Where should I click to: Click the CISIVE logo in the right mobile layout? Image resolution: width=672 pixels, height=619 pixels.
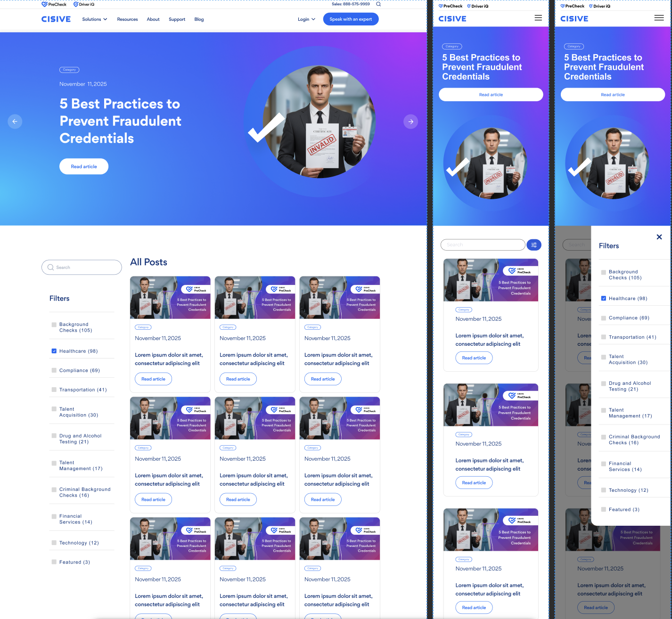[x=574, y=19]
